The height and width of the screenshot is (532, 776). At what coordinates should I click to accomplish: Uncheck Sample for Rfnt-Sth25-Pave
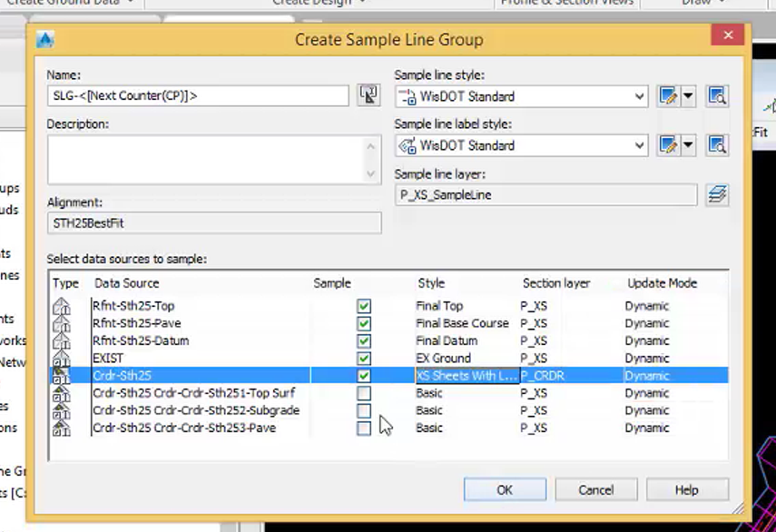coord(363,323)
